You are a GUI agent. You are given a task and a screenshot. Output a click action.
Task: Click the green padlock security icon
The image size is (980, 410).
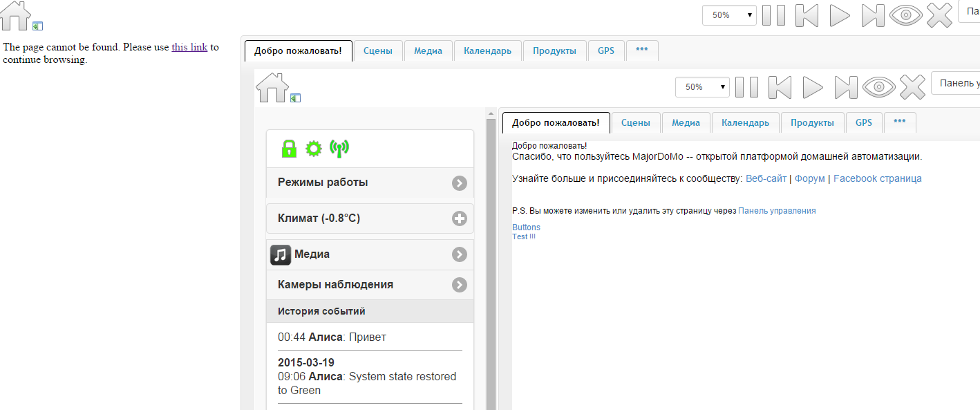[289, 148]
